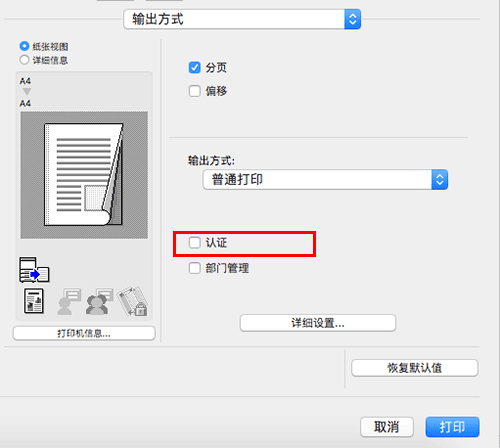Open the top 输出方式 panel dropdown

(x=242, y=19)
